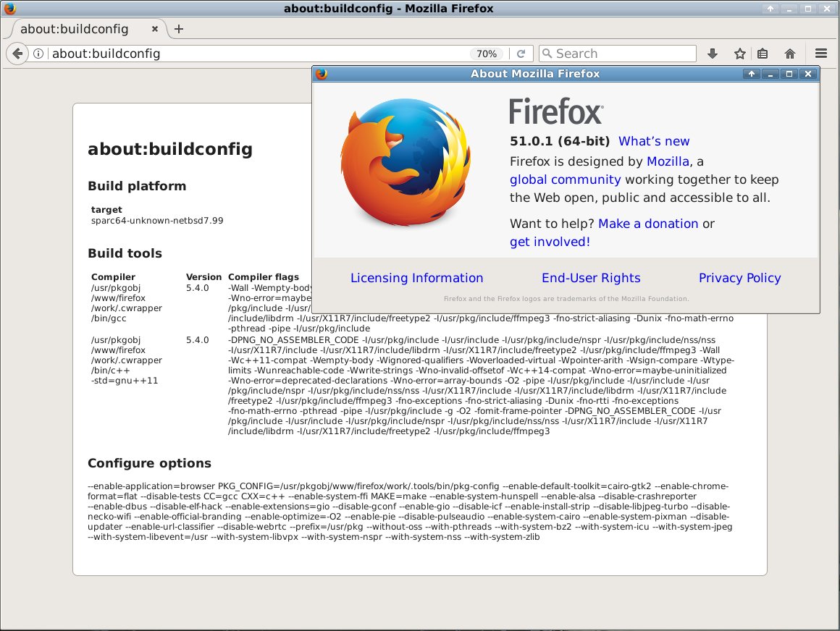Minimize the main Firefox window

tap(789, 9)
